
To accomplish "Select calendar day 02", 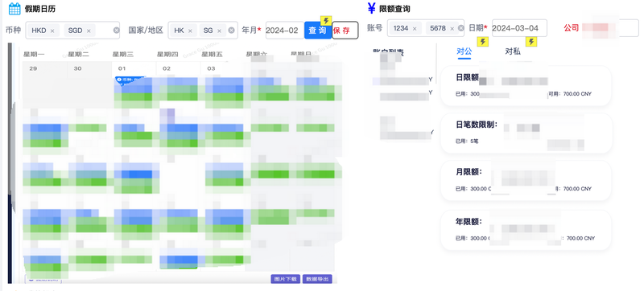I will tap(167, 68).
